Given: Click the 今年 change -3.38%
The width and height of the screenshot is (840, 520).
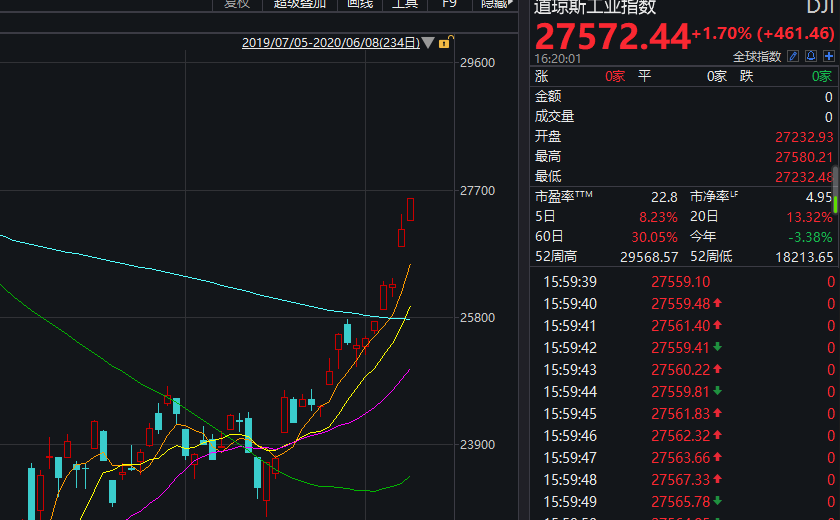Looking at the screenshot, I should point(811,237).
